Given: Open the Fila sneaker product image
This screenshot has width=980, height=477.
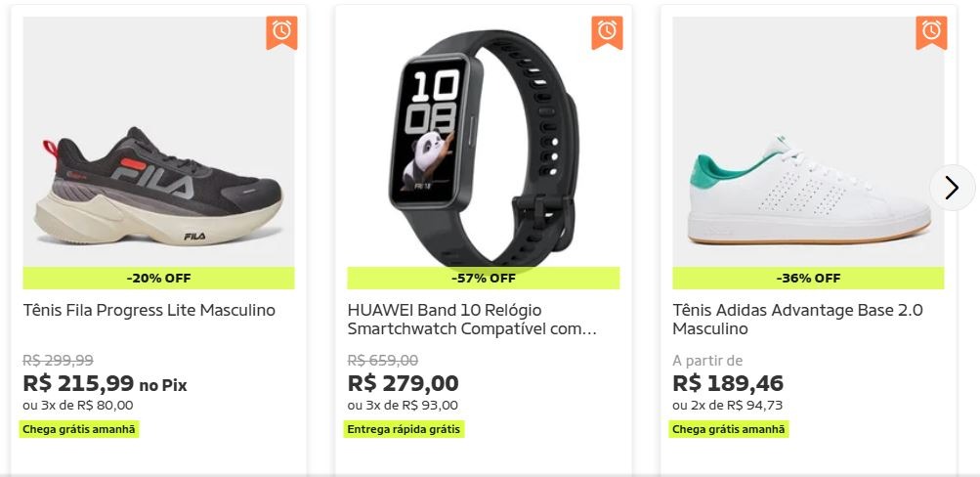Looking at the screenshot, I should (158, 142).
